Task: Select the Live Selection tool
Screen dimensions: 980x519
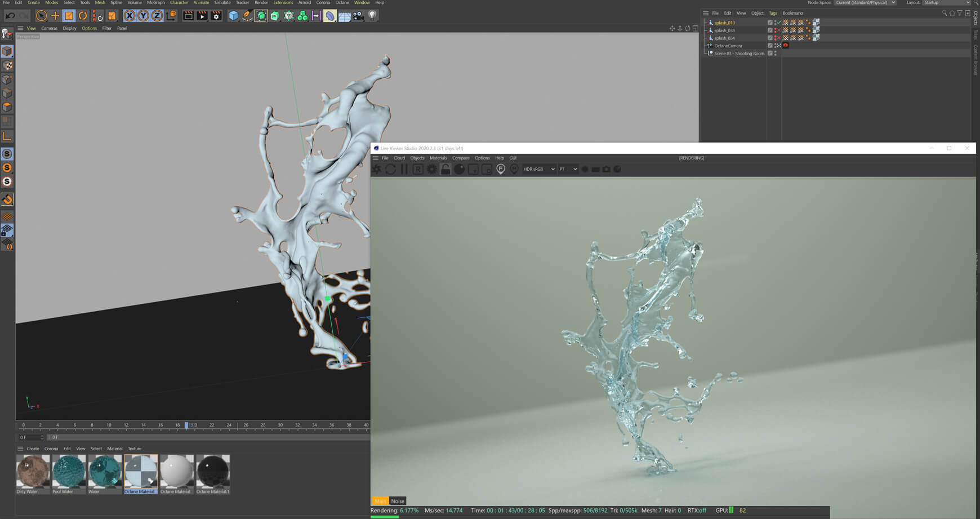Action: pos(41,16)
